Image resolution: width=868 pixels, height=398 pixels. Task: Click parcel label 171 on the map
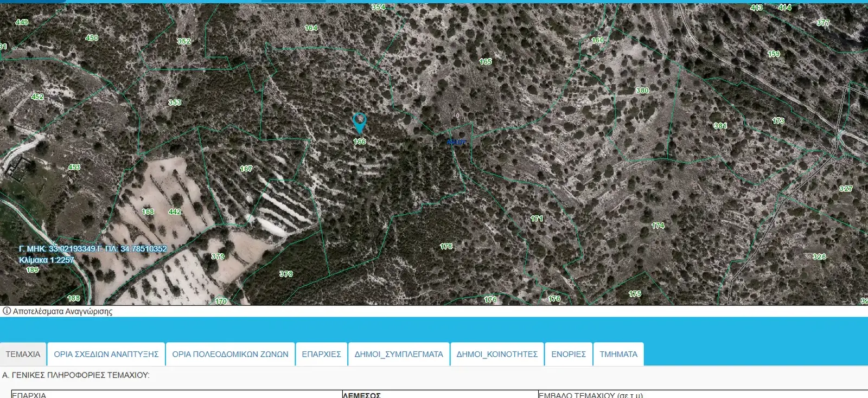click(x=537, y=219)
